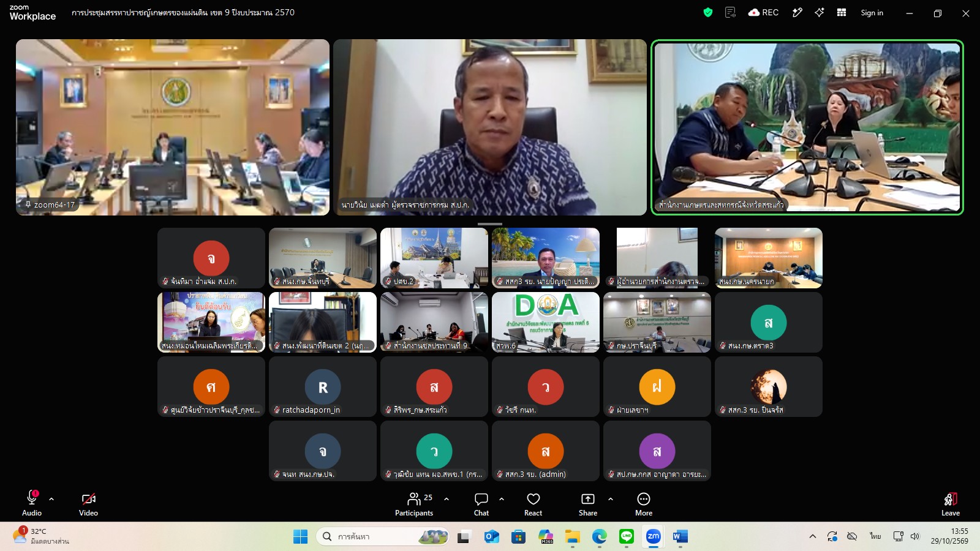Select the zoom64-17 video tile
The height and width of the screenshot is (551, 980).
point(173,127)
